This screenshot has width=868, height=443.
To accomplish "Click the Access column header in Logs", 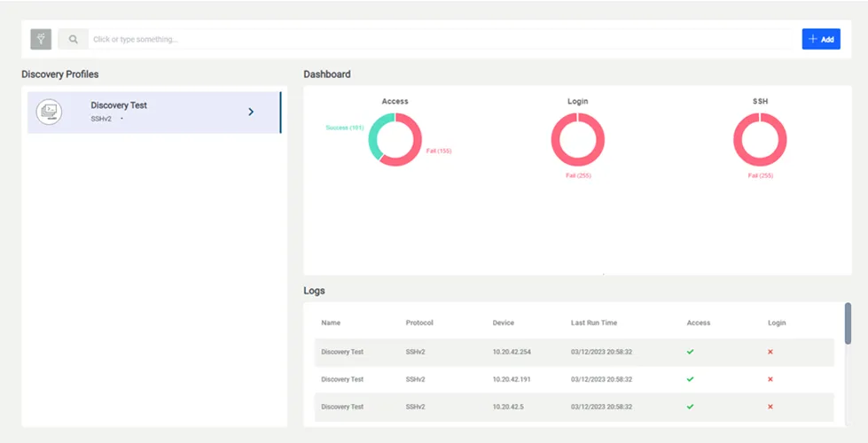I will (699, 323).
